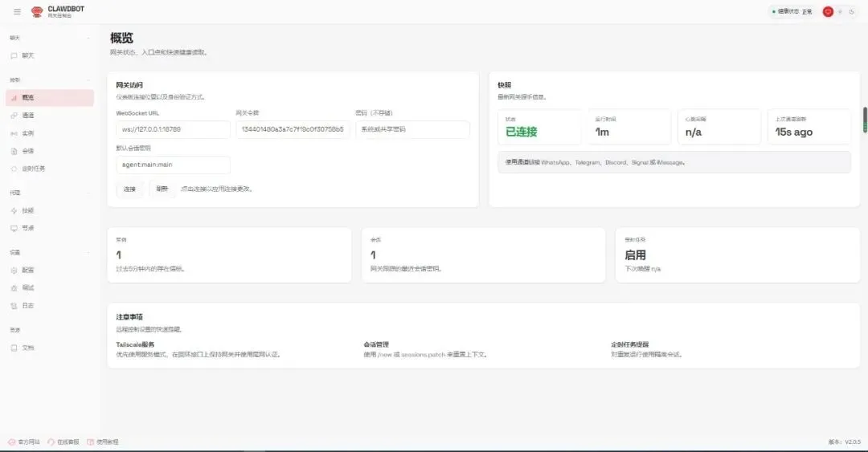This screenshot has height=452, width=868.
Task: Open the 定时任务 menu item
Action: coord(50,169)
